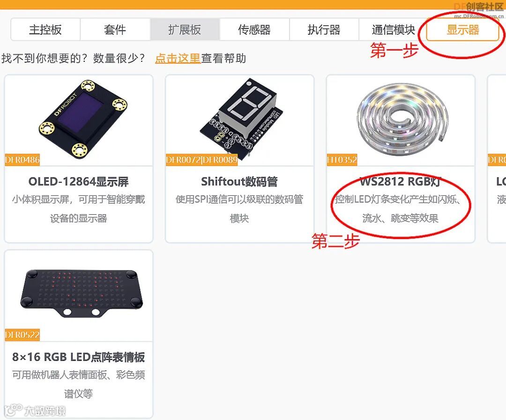
Task: Select the Shiftout seven-segment display image
Action: [241, 118]
